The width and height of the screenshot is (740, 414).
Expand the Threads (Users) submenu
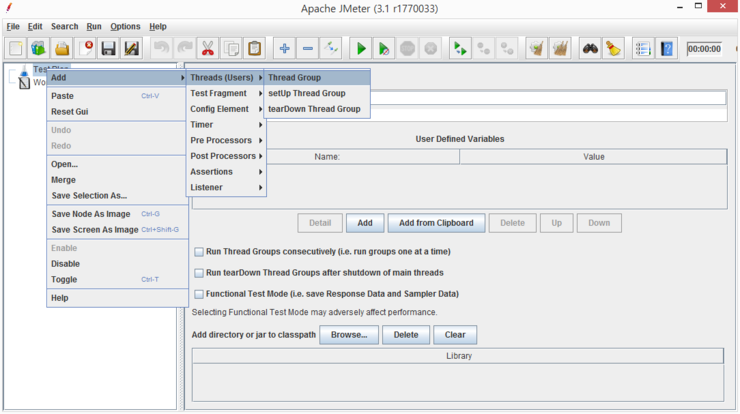pyautogui.click(x=226, y=77)
